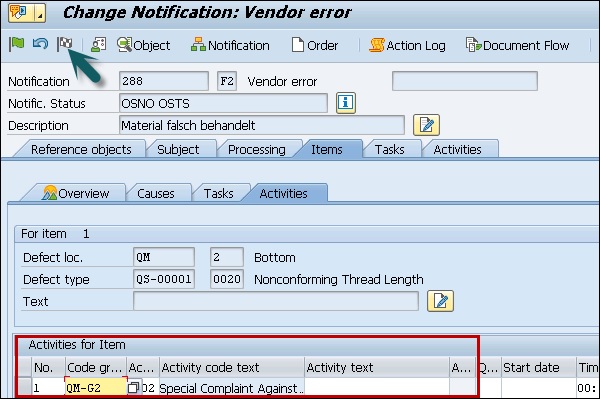Image resolution: width=600 pixels, height=399 pixels.
Task: Open long text editor beside Description field
Action: tap(426, 125)
